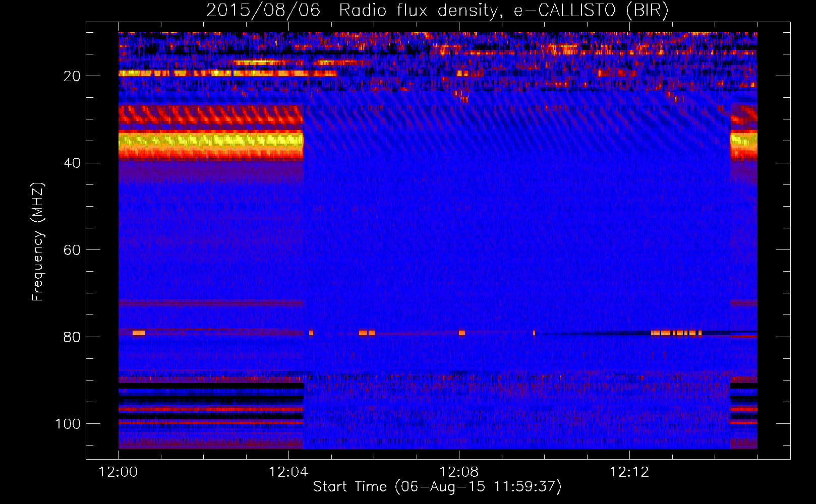Click the "12:04" time tick label
This screenshot has width=816, height=504.
tap(288, 472)
